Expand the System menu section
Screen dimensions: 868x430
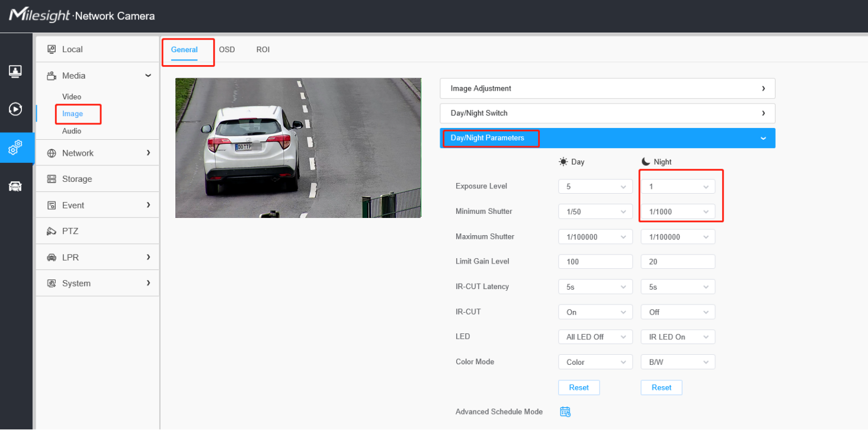97,283
